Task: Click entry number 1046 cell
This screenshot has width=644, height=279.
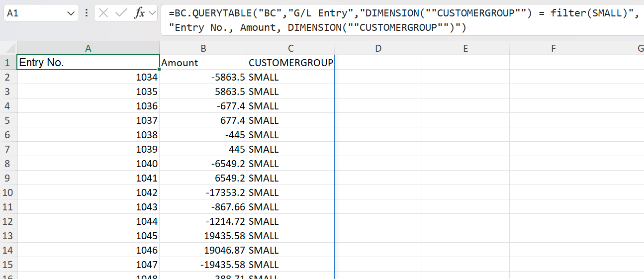Action: [88, 250]
